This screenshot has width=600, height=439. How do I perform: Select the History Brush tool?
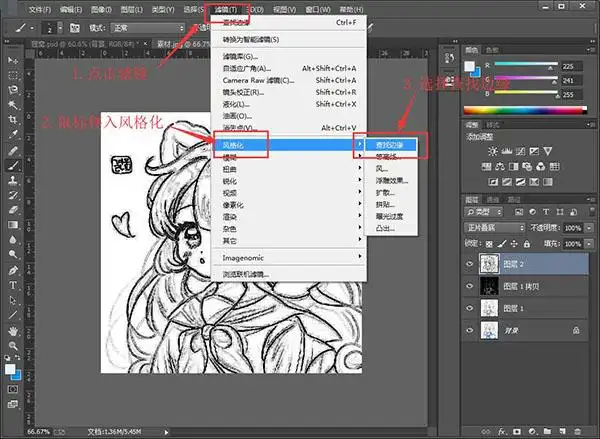(x=13, y=195)
